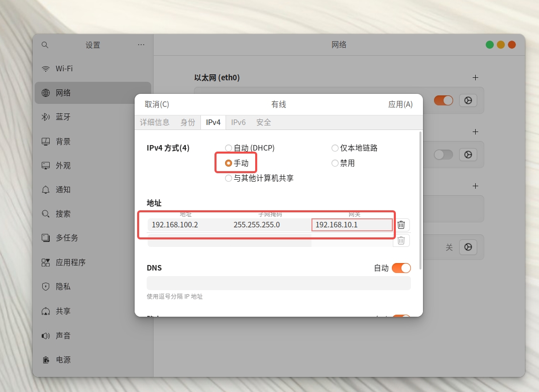Screen dimensions: 539x392
Task: Switch to IPv6 tab
Action: point(238,122)
